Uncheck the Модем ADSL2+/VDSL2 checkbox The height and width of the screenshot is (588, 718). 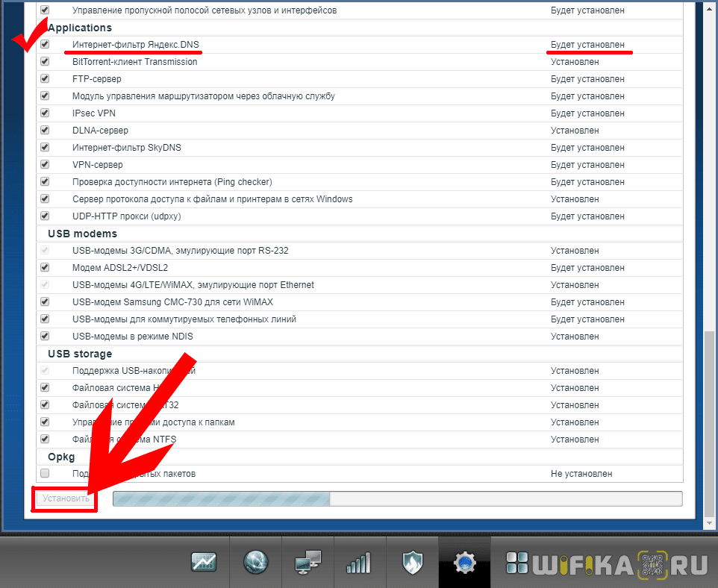pos(45,268)
